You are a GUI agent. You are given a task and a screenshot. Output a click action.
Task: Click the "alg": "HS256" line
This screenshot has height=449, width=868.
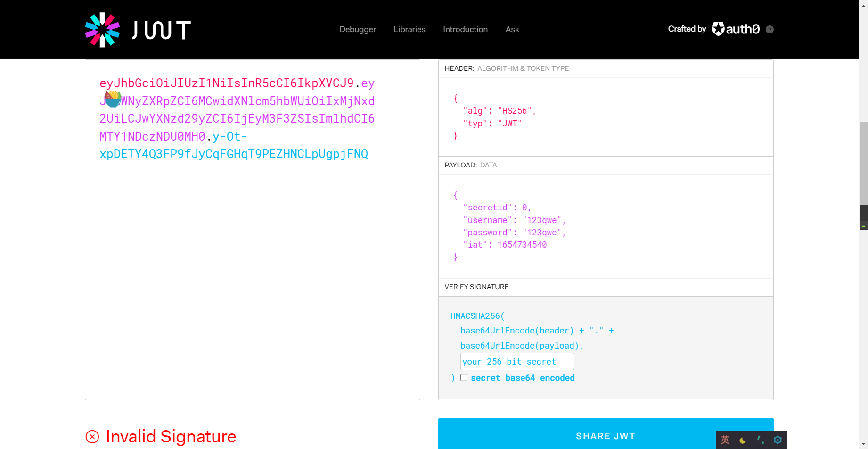tap(500, 111)
